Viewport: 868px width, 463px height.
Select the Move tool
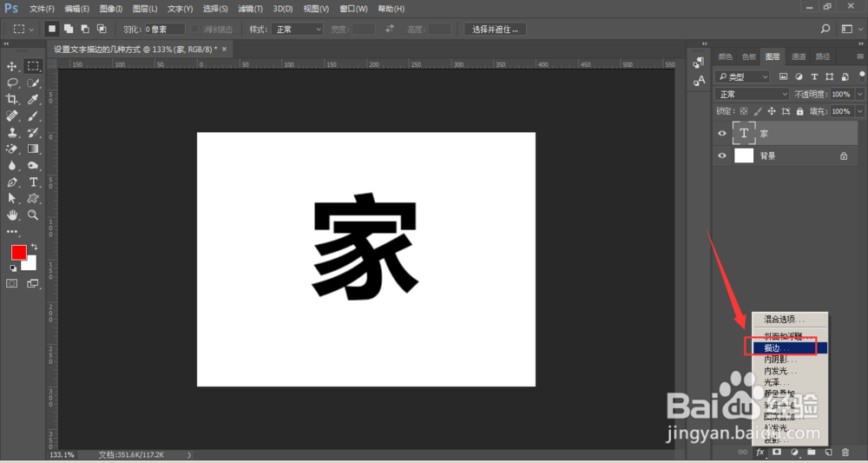coord(11,67)
